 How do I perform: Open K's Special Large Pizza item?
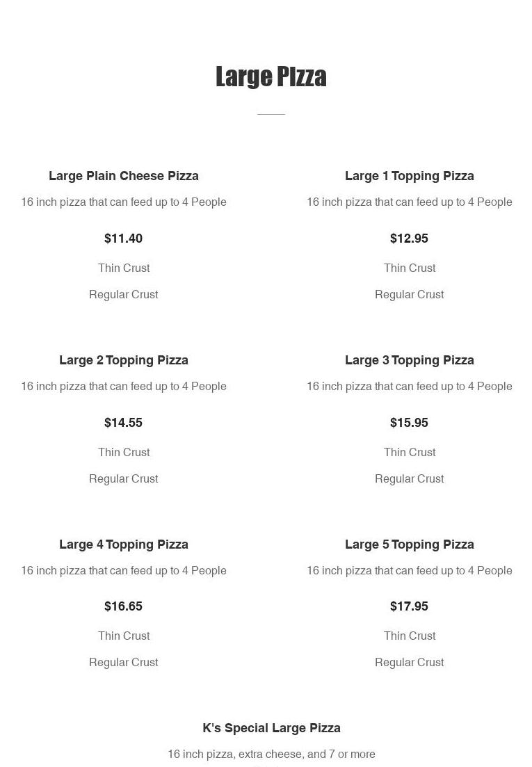point(271,728)
